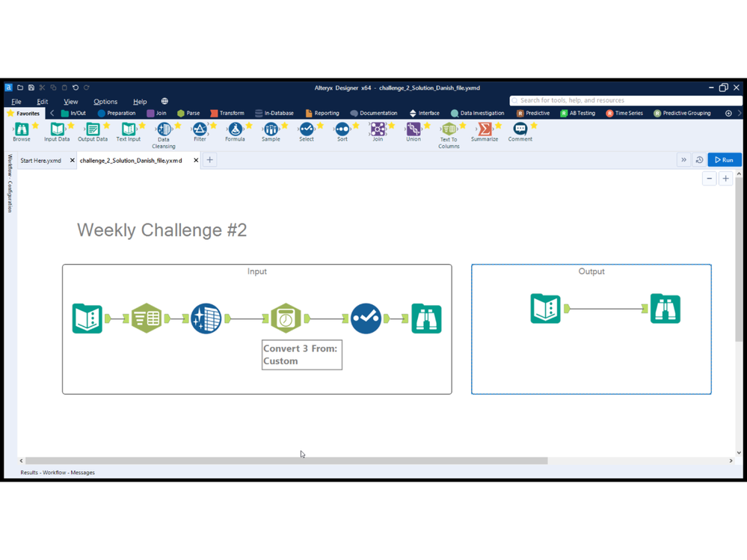
Task: Select the Input Data node in the Output container
Action: (x=545, y=309)
